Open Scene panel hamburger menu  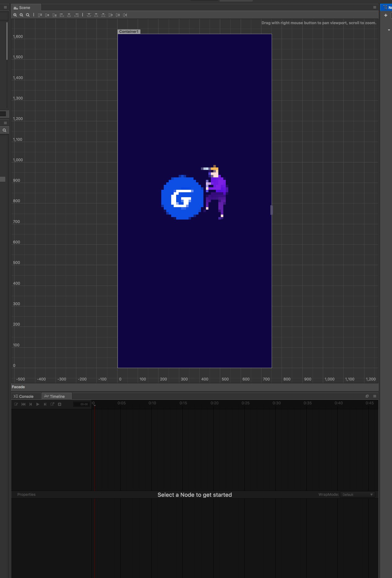click(x=375, y=7)
